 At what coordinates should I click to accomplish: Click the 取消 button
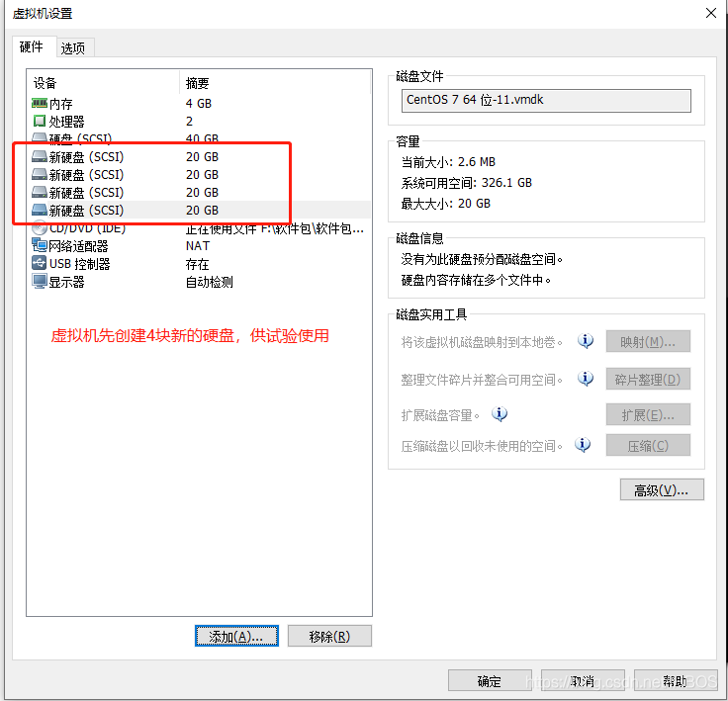[583, 680]
